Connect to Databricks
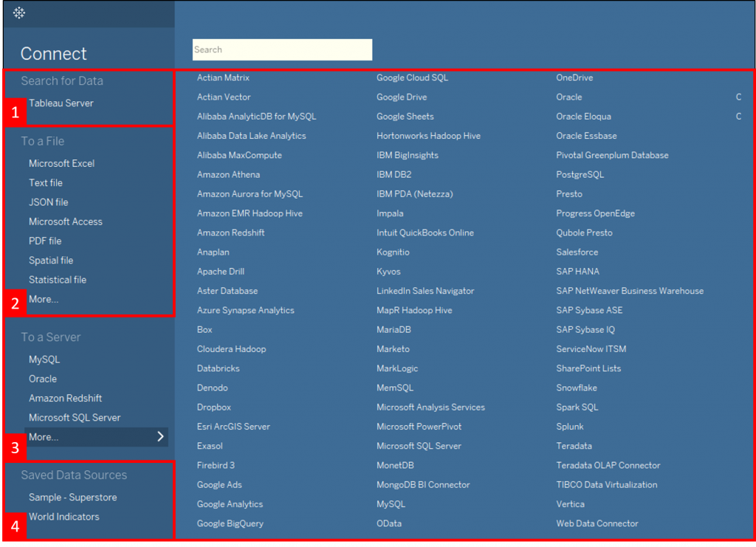 [x=218, y=368]
